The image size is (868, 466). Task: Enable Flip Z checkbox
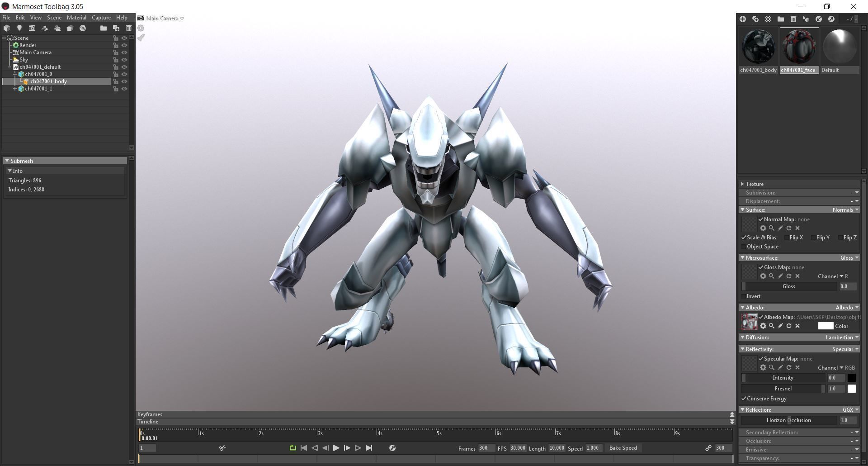(x=840, y=238)
